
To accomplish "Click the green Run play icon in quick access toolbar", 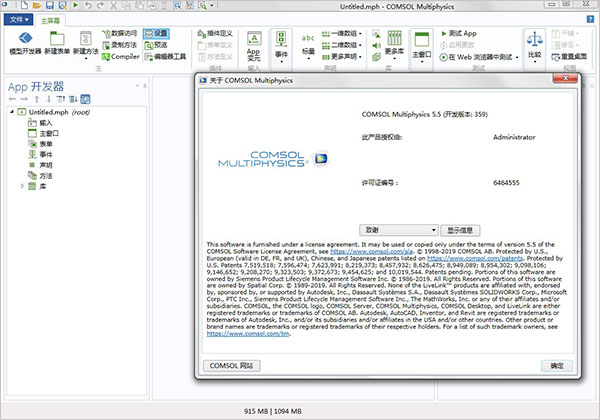I will pyautogui.click(x=75, y=5).
